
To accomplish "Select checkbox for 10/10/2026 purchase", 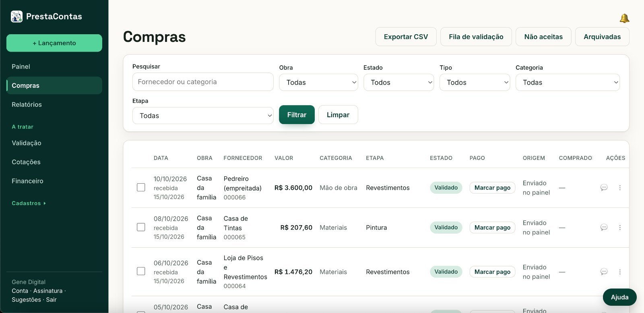I will (141, 187).
